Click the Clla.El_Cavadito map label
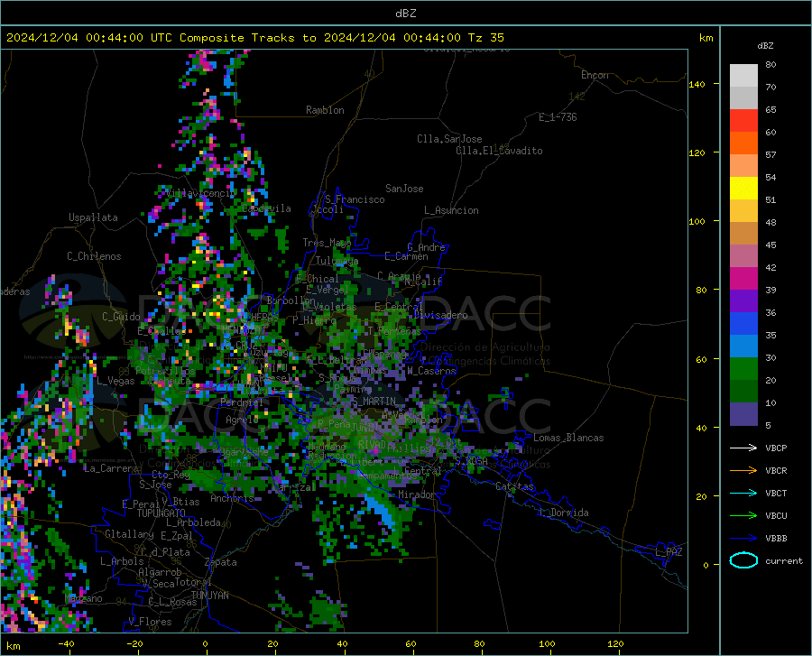This screenshot has height=656, width=812. pyautogui.click(x=499, y=151)
